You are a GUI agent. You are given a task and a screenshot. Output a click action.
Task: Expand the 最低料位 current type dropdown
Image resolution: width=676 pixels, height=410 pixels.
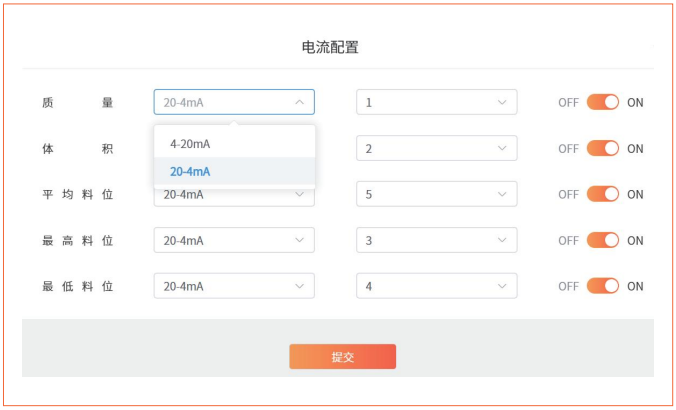pos(233,286)
